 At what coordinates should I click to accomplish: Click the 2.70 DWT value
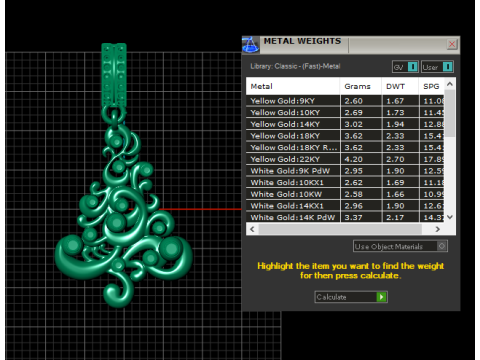point(395,159)
